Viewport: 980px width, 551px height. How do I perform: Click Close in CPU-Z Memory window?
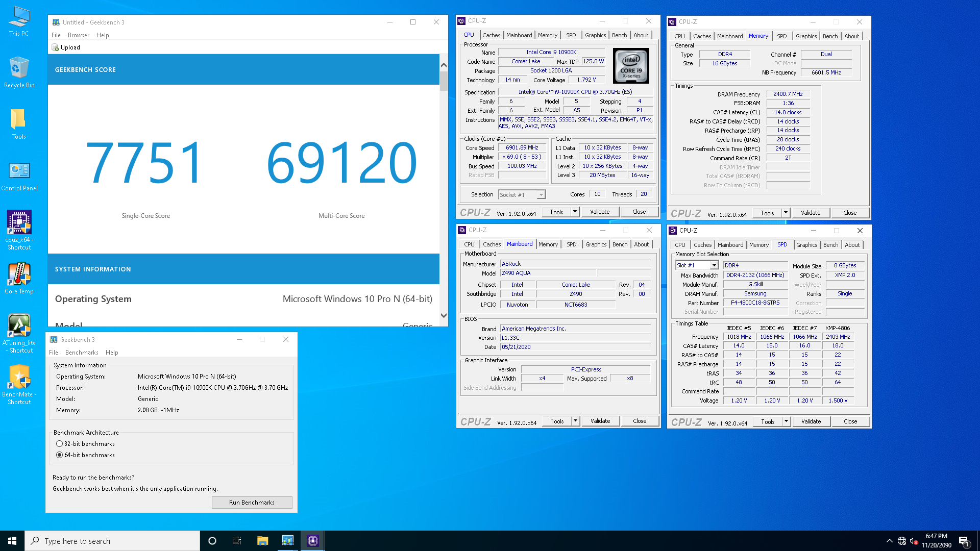(850, 213)
